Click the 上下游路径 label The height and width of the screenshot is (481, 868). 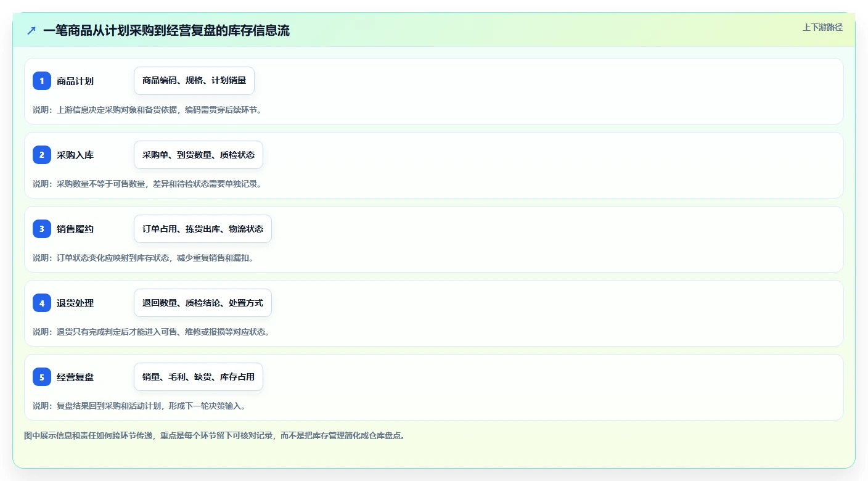(822, 27)
